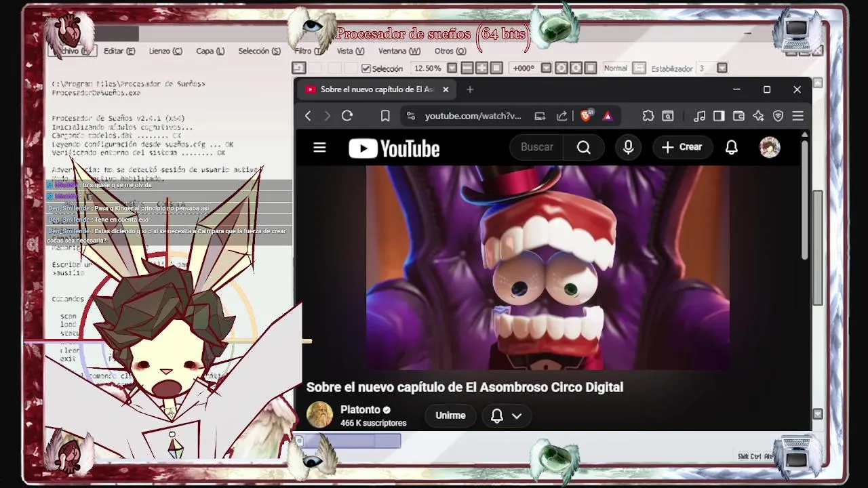This screenshot has height=488, width=868.
Task: Rotate canvas counterclockwise icon
Action: pyautogui.click(x=561, y=68)
